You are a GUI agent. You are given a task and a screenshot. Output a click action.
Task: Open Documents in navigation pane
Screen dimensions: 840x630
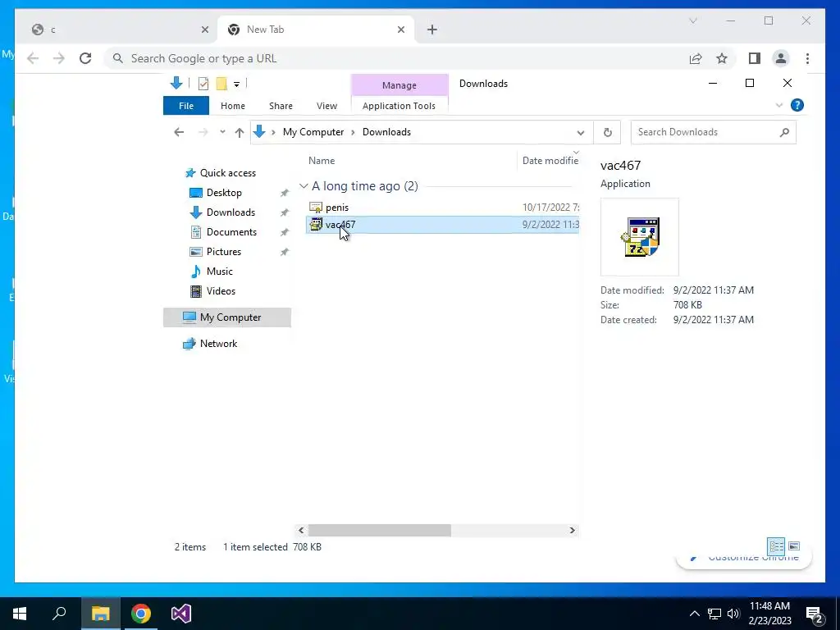coord(231,232)
